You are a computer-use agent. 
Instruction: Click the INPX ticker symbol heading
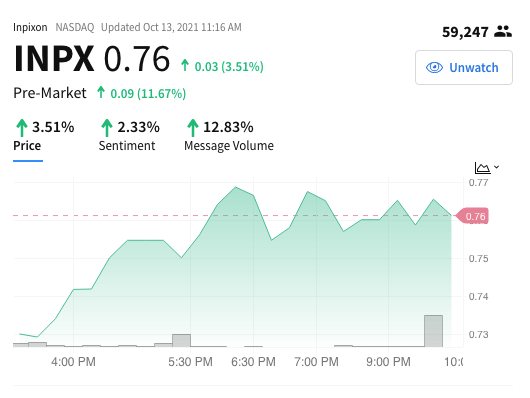[54, 59]
